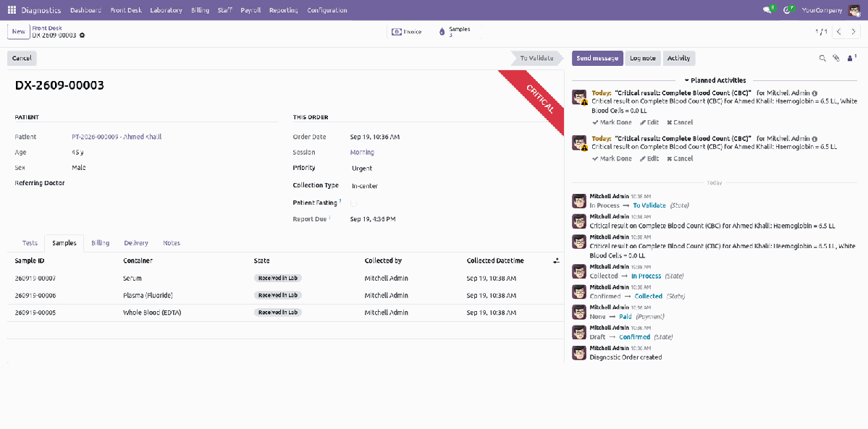This screenshot has width=868, height=429.
Task: Switch to the Tests tab
Action: click(30, 243)
